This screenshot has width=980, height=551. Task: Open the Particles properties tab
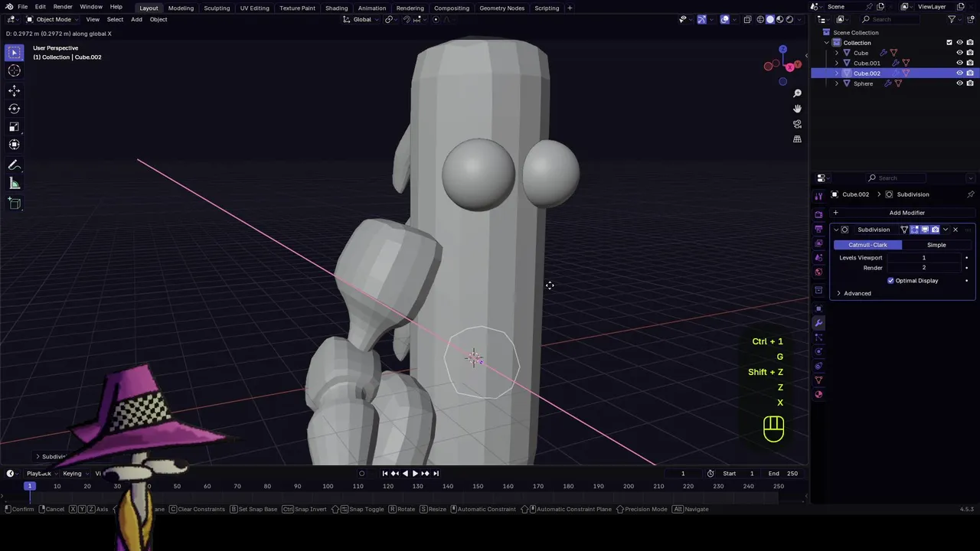tap(818, 337)
